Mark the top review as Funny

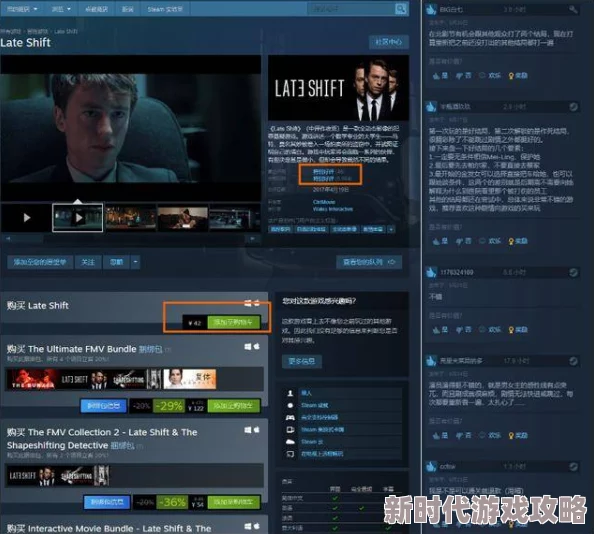point(490,76)
